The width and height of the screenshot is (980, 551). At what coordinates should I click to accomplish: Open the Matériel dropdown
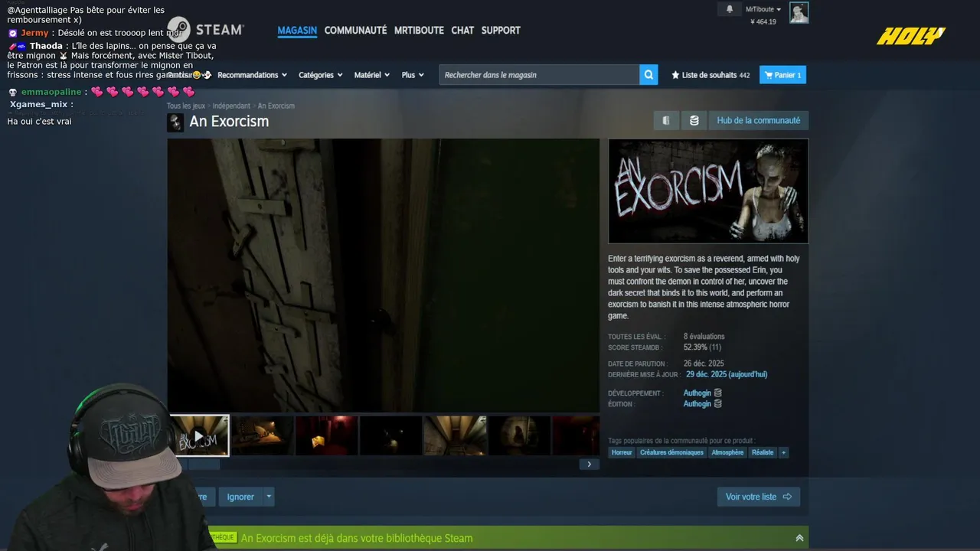point(372,75)
